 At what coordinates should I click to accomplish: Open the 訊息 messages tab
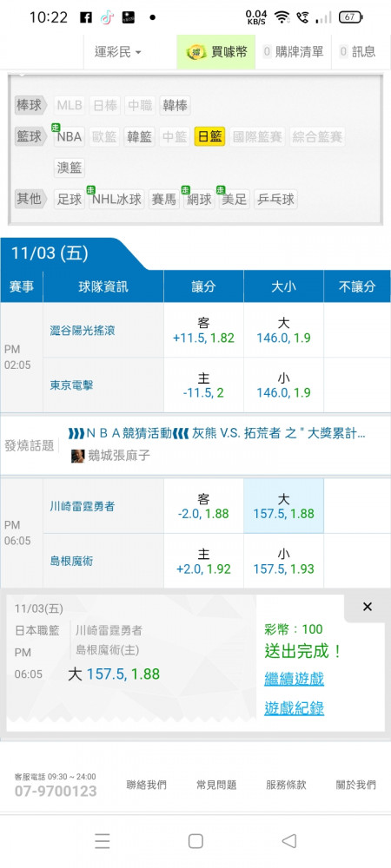click(358, 52)
